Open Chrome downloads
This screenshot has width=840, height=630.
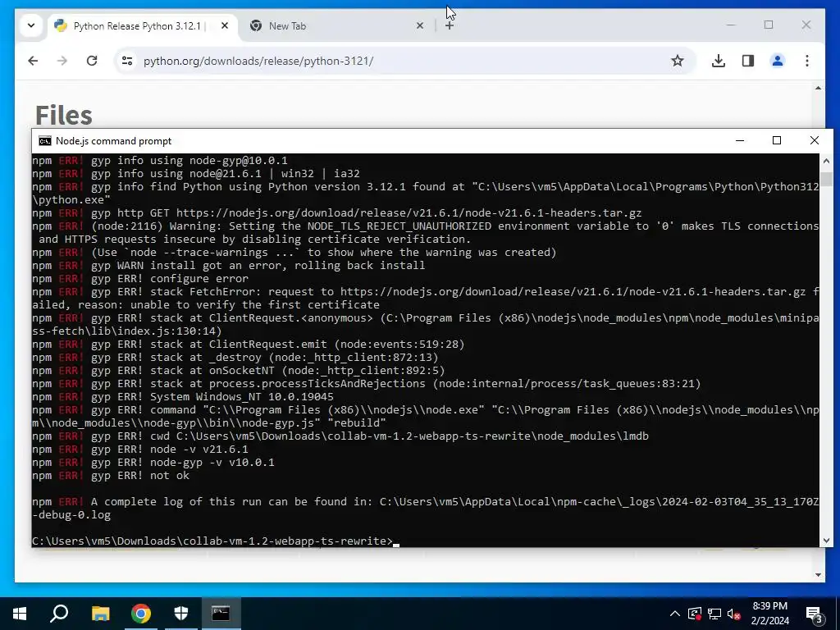point(719,61)
